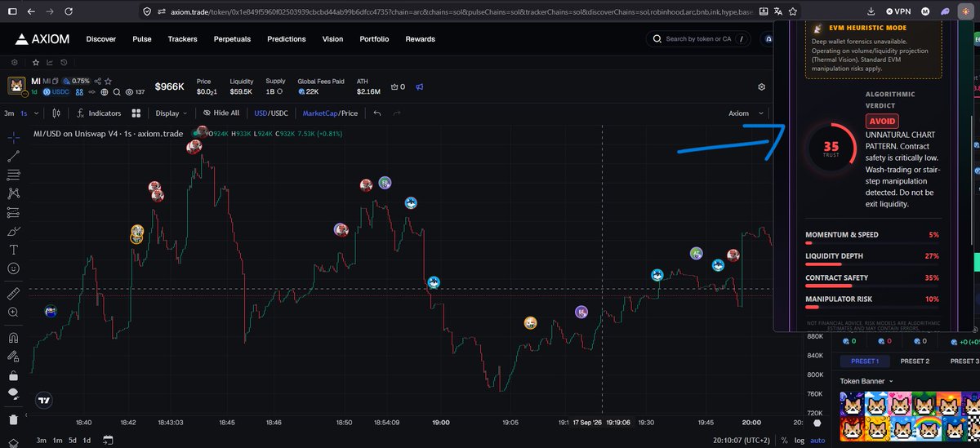Open browser downloads icon
The height and width of the screenshot is (448, 980).
[x=871, y=11]
